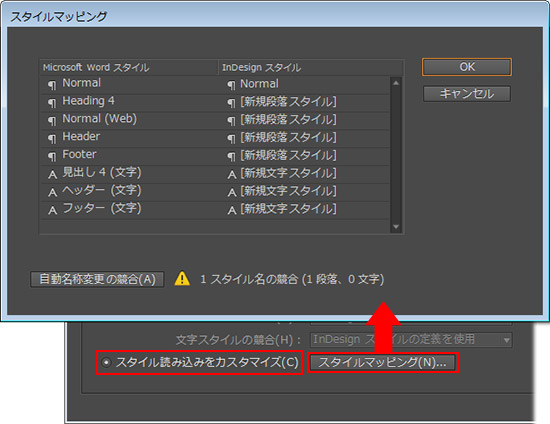Click character icon beside ヘッダー (文字)
The width and height of the screenshot is (550, 424).
pyautogui.click(x=52, y=192)
